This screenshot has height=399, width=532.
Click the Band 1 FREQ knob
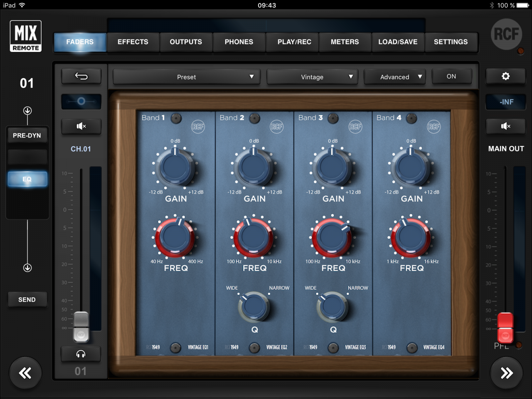[x=175, y=237]
